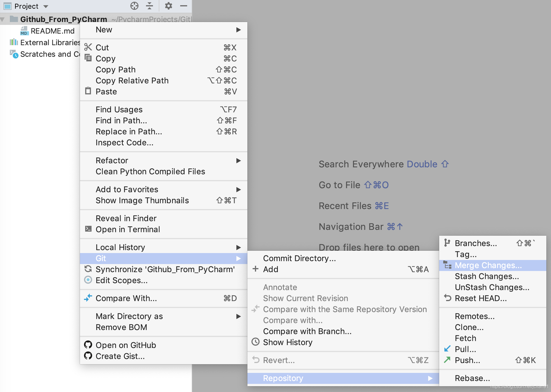Select Find in Path... menu item

coord(163,120)
